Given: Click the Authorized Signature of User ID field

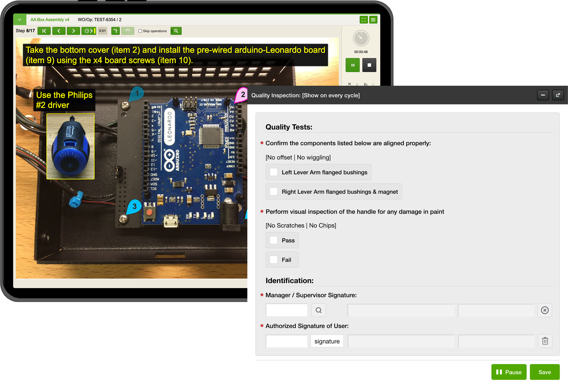Looking at the screenshot, I should (287, 341).
